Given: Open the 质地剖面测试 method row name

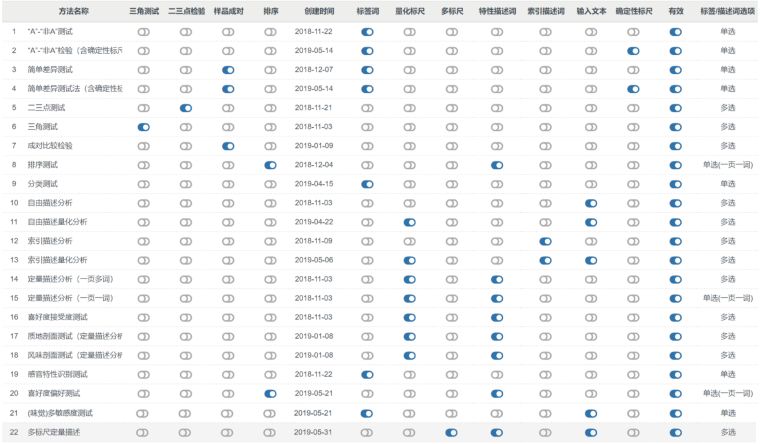Looking at the screenshot, I should (x=75, y=336).
